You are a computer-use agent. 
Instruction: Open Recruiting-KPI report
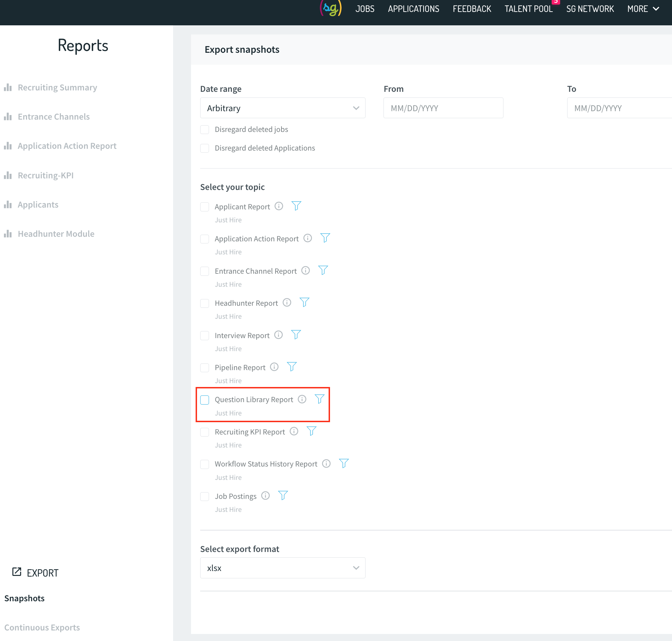click(x=46, y=175)
